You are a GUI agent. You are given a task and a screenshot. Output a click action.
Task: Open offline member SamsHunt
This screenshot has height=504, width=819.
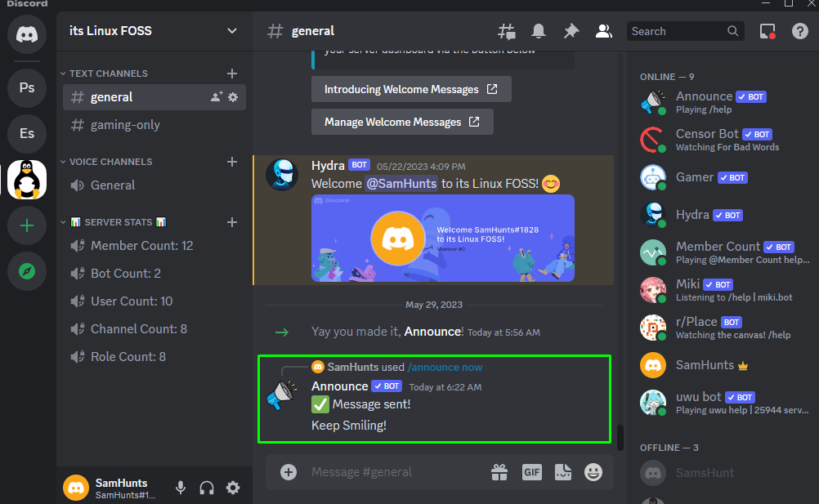point(725,473)
